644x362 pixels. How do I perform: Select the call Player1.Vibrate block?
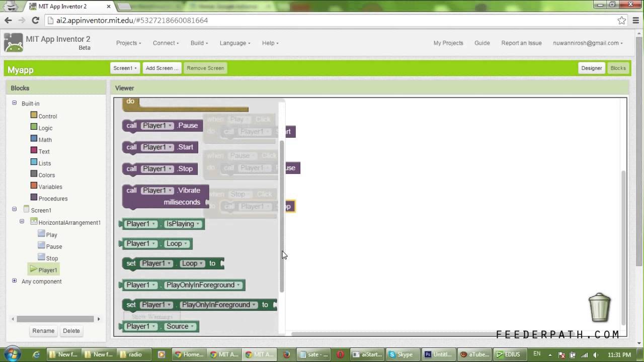[166, 196]
